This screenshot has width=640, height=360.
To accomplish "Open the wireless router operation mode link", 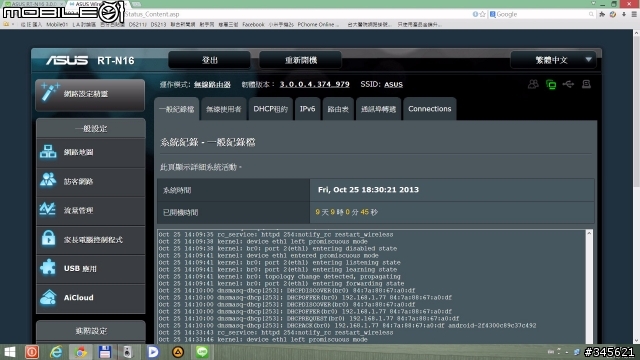I will [212, 84].
